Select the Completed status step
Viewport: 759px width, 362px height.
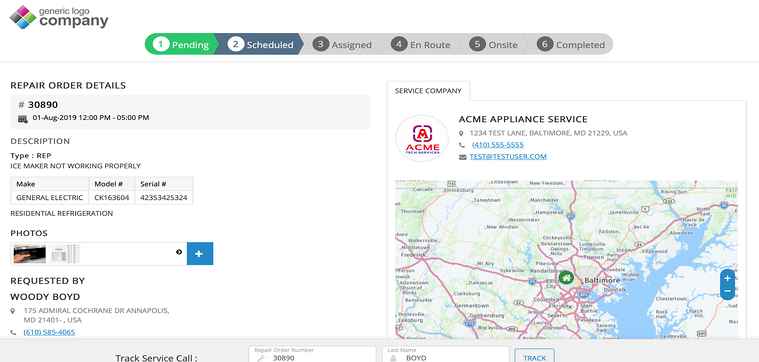(x=571, y=45)
